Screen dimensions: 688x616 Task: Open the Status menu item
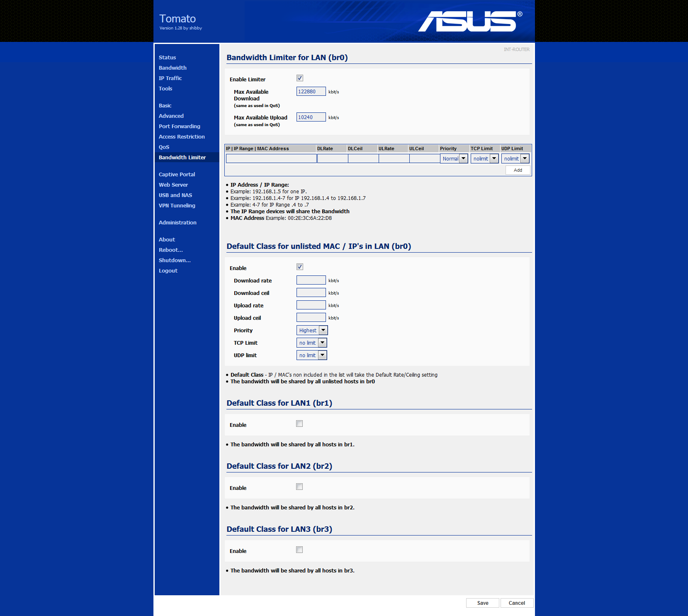pos(167,57)
